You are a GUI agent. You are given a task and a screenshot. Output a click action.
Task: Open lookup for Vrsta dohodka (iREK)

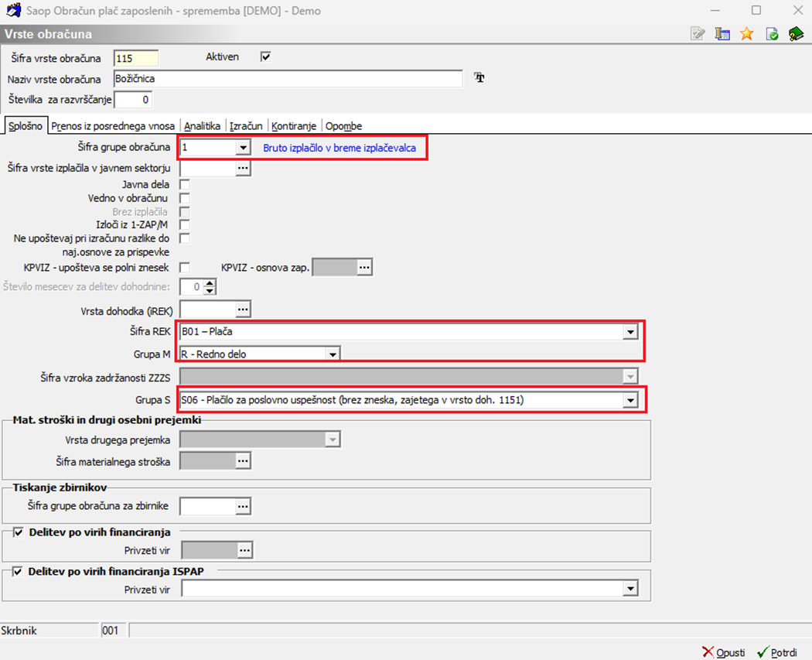[243, 309]
